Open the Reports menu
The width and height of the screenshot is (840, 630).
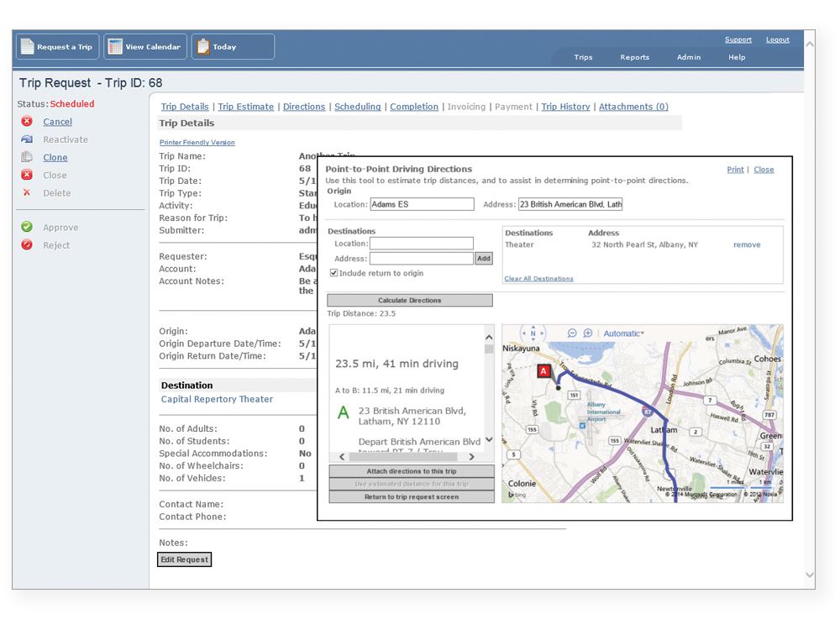[634, 57]
